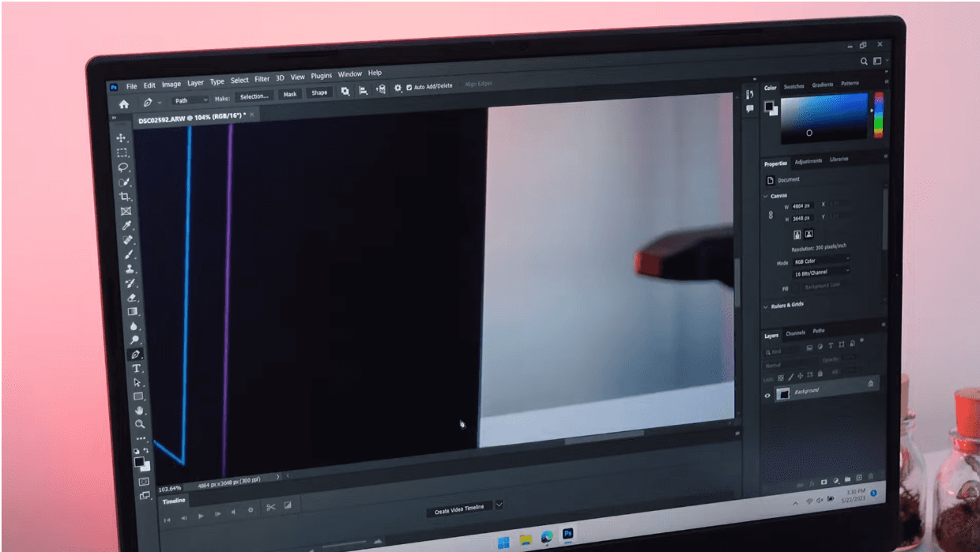
Task: Open Photoshop from the Windows taskbar
Action: (567, 535)
